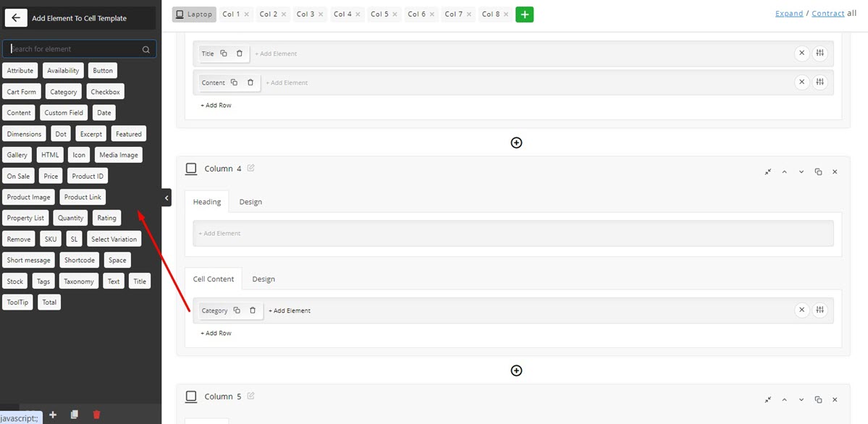Delete Column 4 with X icon
Screen dimensions: 868x424
835,172
